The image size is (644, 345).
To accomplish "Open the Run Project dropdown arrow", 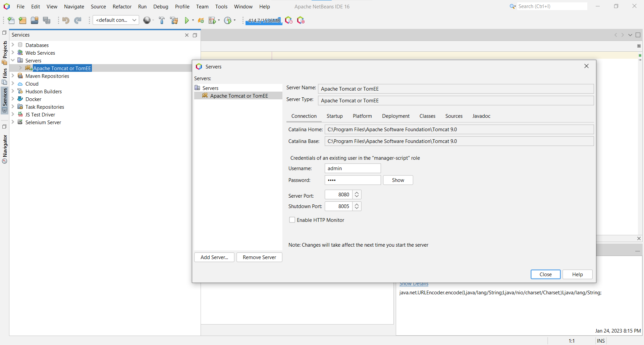I will coord(193,20).
